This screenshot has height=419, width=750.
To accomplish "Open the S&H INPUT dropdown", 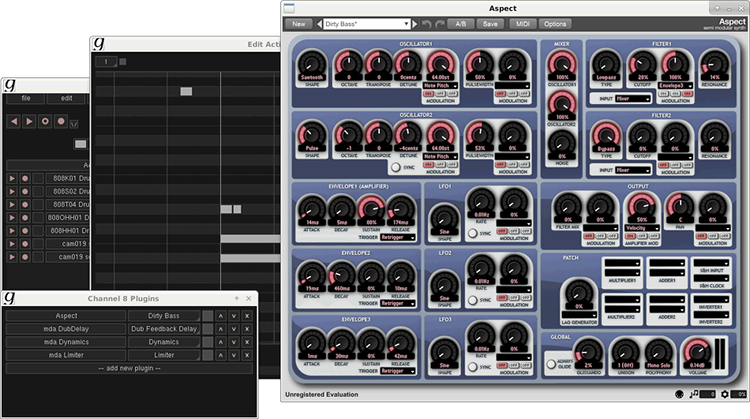I will (711, 263).
